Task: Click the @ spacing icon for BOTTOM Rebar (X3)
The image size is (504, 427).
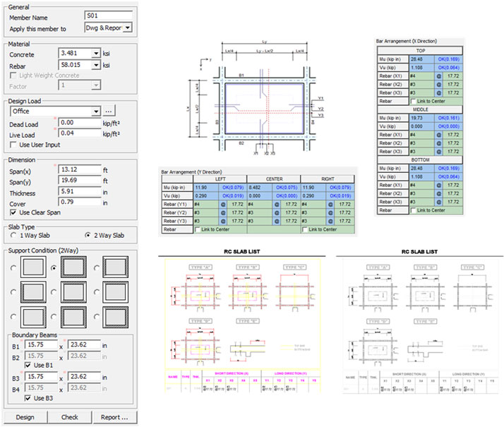Action: point(439,202)
